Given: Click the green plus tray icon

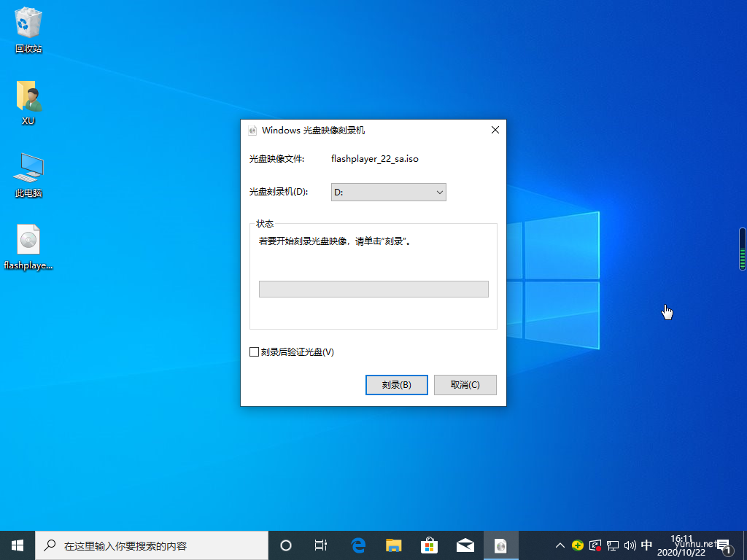Looking at the screenshot, I should (578, 545).
